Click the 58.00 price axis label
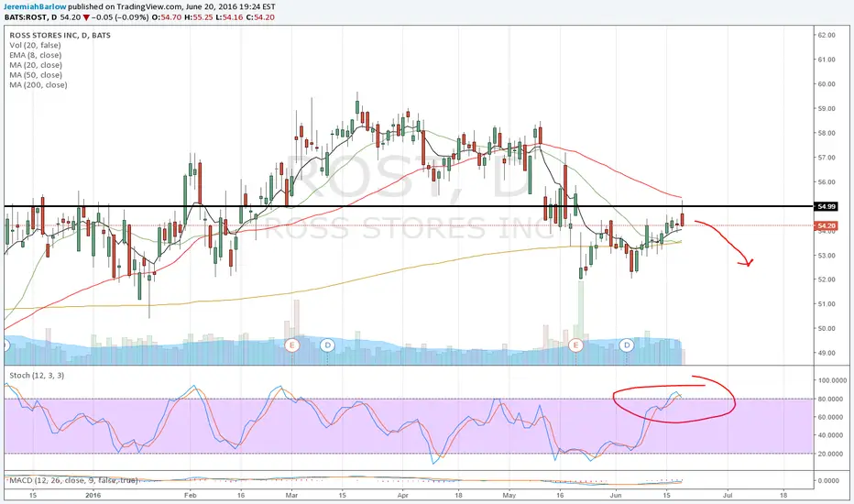The image size is (854, 504). [827, 133]
